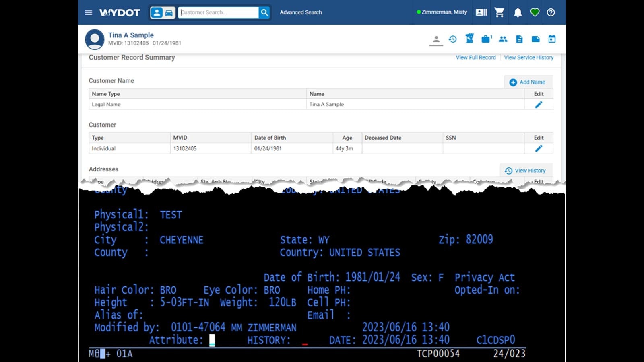Click the green heart icon
The image size is (644, 362).
tap(535, 12)
